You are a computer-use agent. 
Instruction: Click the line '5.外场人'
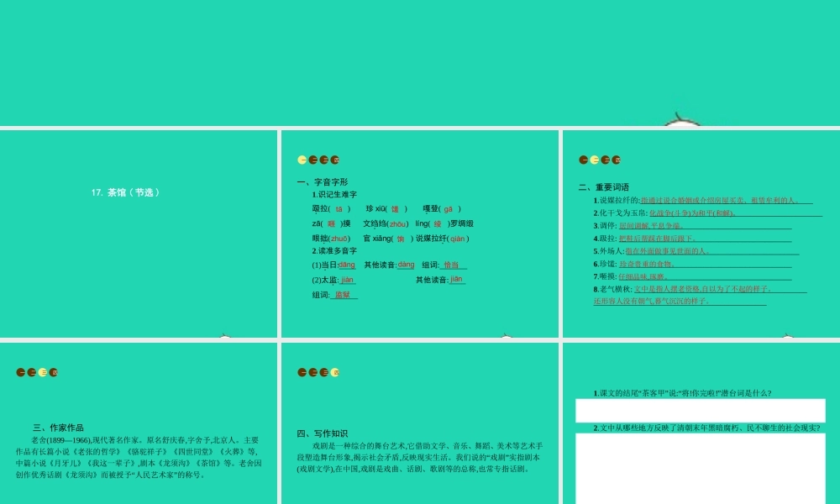(x=696, y=250)
